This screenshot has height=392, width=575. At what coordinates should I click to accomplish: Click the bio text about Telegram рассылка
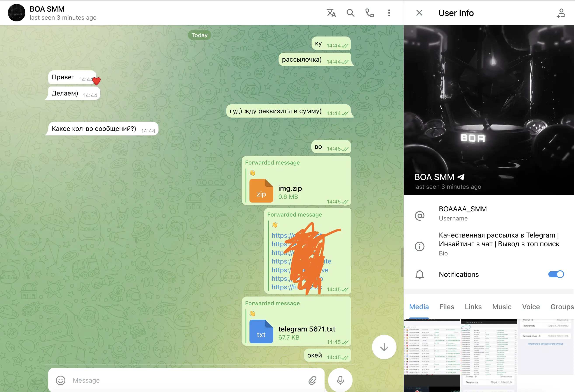pos(499,239)
